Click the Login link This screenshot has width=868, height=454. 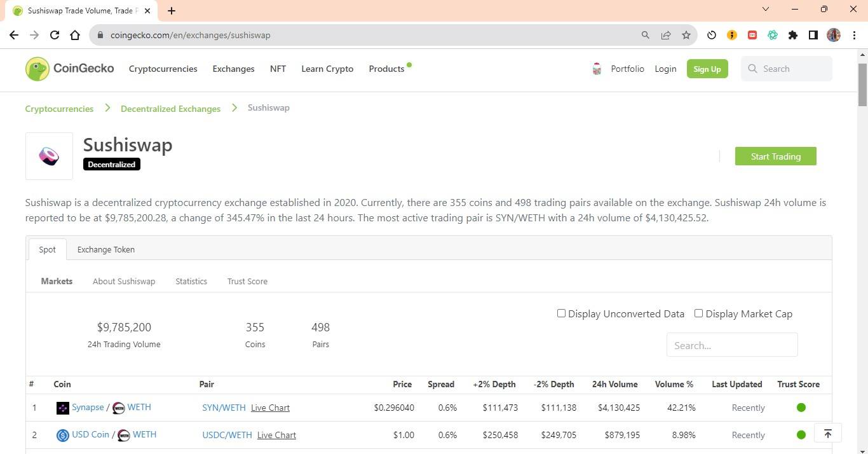tap(665, 69)
